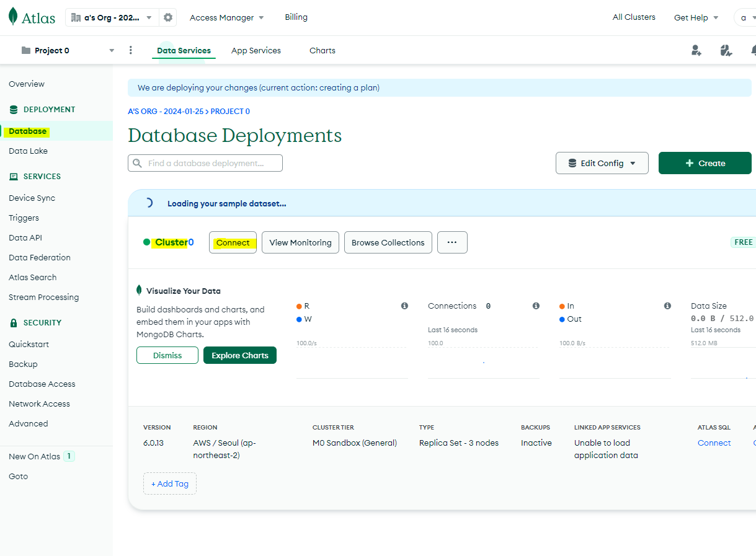The height and width of the screenshot is (556, 756).
Task: Go to All Clusters
Action: (x=634, y=17)
